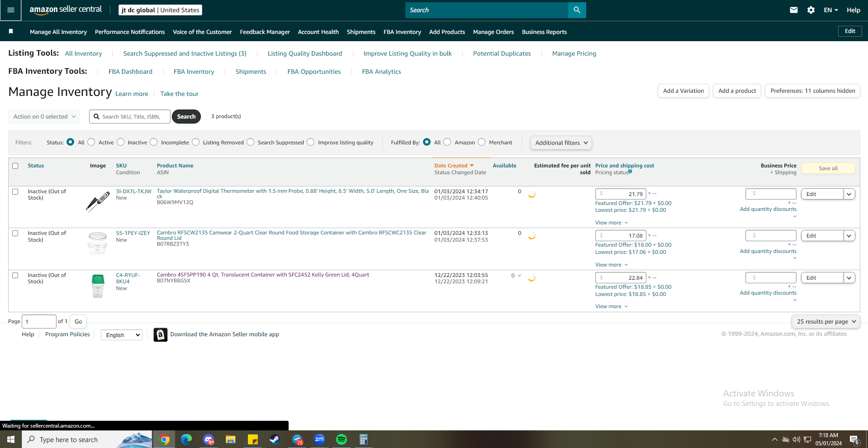Select the checkbox for SKU S5-1PEY-IZEY

(x=15, y=233)
